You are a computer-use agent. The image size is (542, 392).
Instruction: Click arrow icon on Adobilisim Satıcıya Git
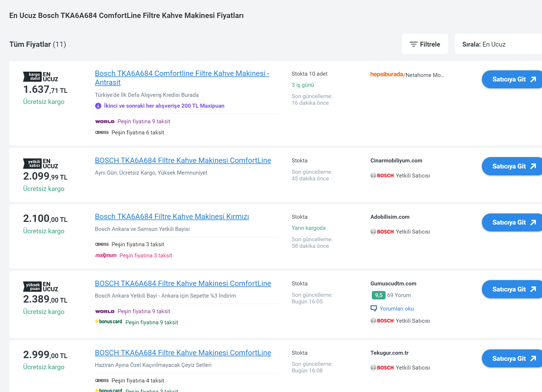pyautogui.click(x=533, y=222)
